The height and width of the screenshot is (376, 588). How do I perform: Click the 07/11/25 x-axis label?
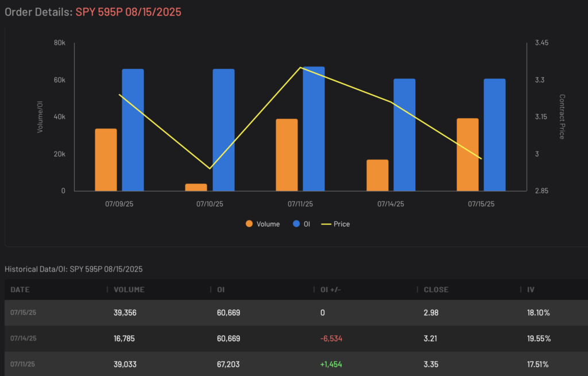click(x=300, y=204)
